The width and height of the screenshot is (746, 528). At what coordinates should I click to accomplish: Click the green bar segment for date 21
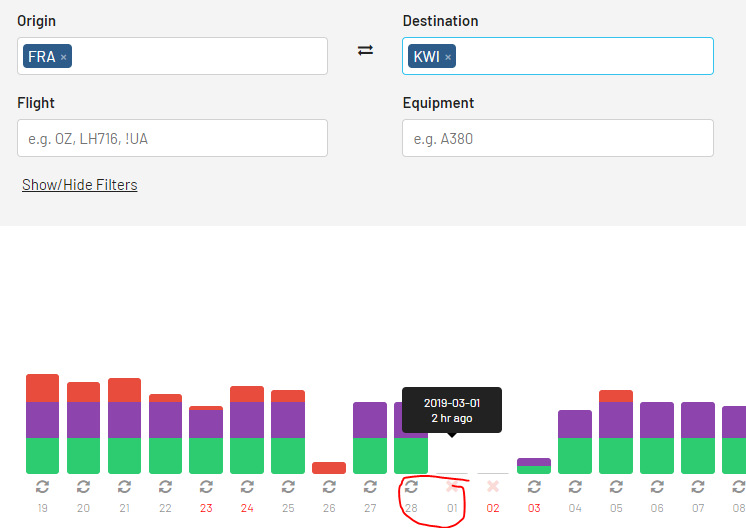tap(124, 455)
